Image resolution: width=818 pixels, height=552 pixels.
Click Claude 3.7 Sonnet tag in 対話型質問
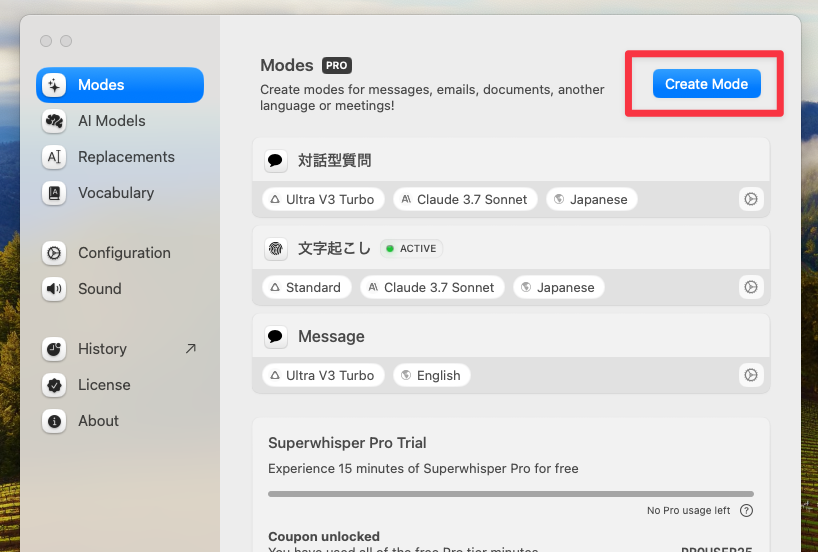point(465,199)
